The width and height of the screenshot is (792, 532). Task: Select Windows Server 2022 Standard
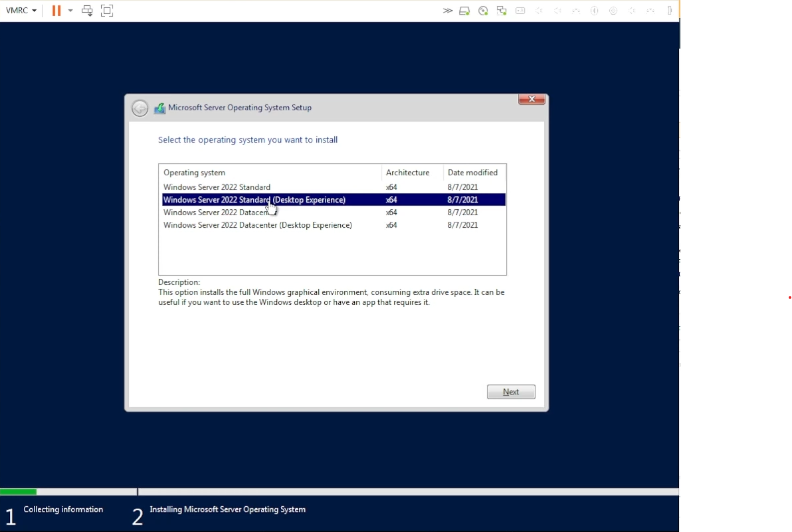(217, 187)
